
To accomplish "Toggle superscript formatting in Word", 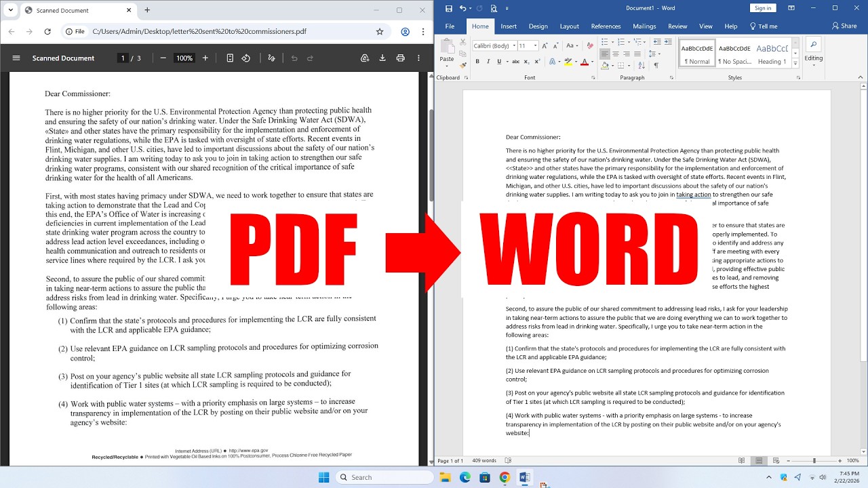I will [537, 62].
